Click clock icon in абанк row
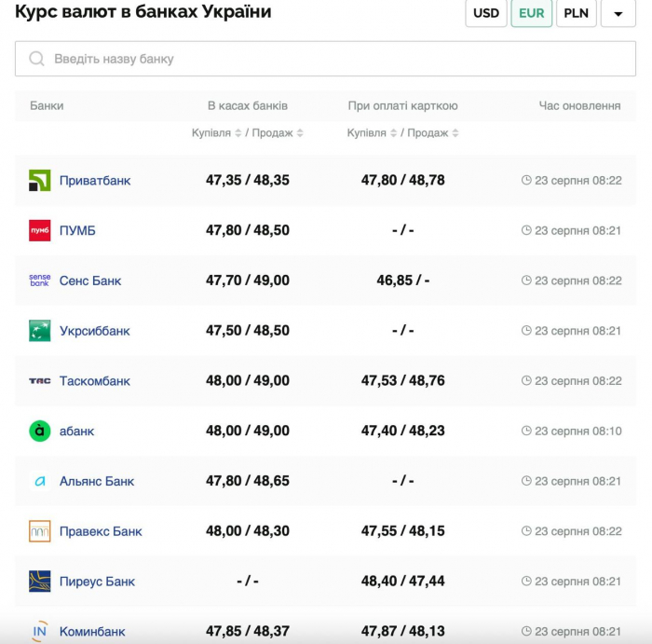The image size is (652, 644). (x=526, y=431)
